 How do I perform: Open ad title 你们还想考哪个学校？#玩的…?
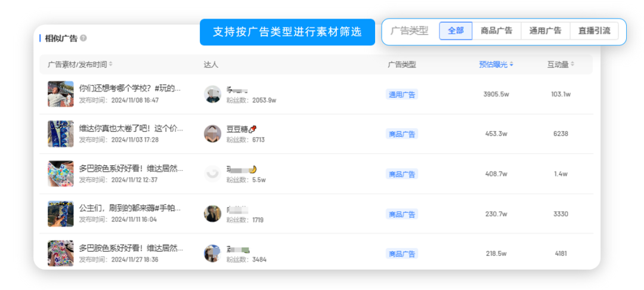pos(130,88)
